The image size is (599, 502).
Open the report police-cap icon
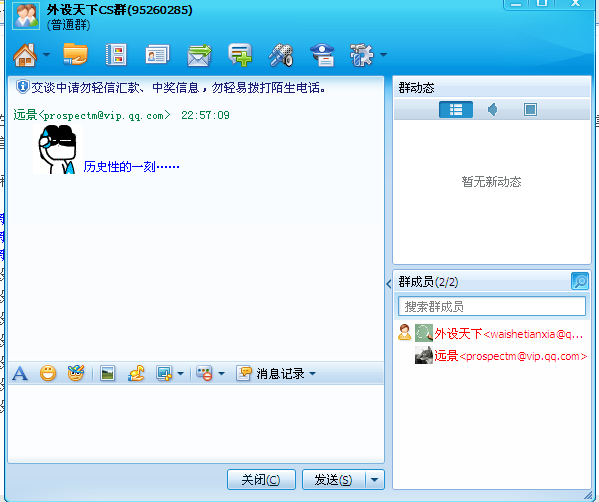[x=322, y=55]
